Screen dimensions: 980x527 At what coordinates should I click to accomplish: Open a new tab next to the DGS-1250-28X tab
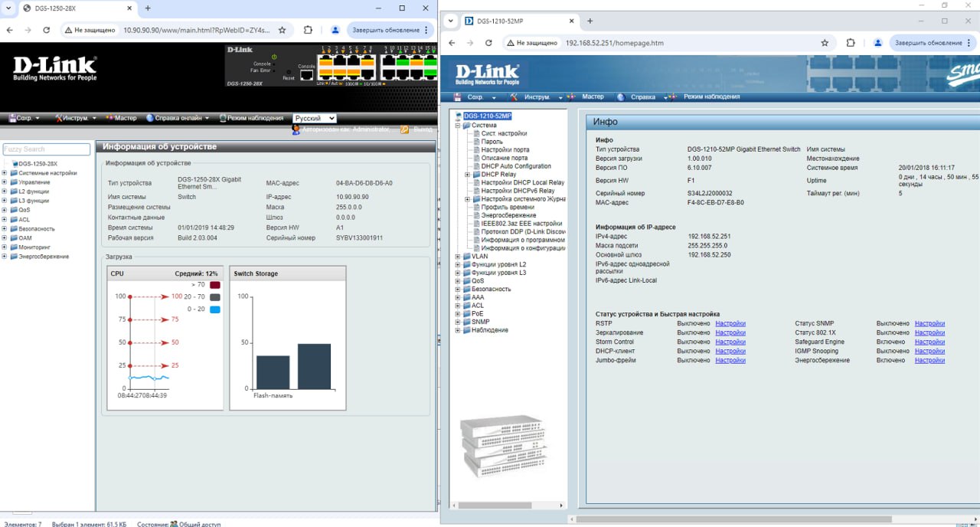click(x=148, y=8)
